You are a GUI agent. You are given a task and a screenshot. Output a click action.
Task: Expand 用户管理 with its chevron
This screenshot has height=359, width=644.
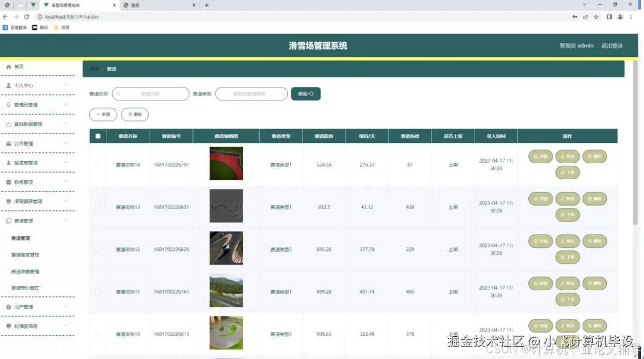click(66, 306)
